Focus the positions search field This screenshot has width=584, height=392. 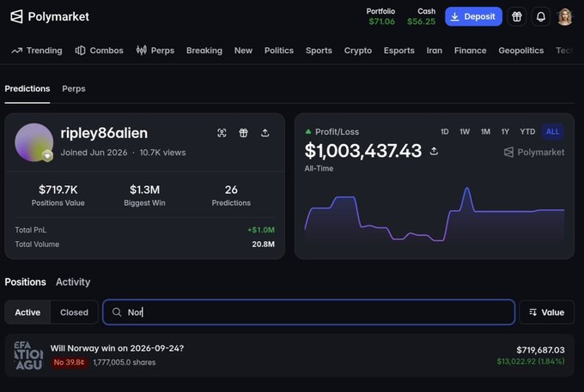[x=309, y=312]
